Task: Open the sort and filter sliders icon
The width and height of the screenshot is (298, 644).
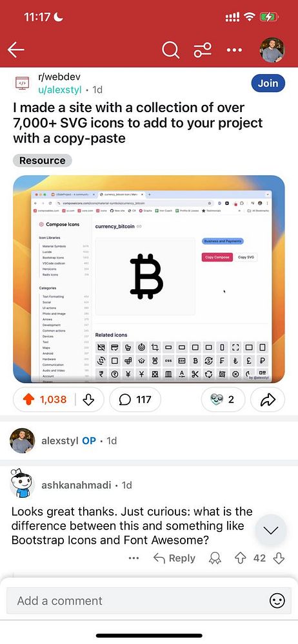Action: pyautogui.click(x=203, y=50)
